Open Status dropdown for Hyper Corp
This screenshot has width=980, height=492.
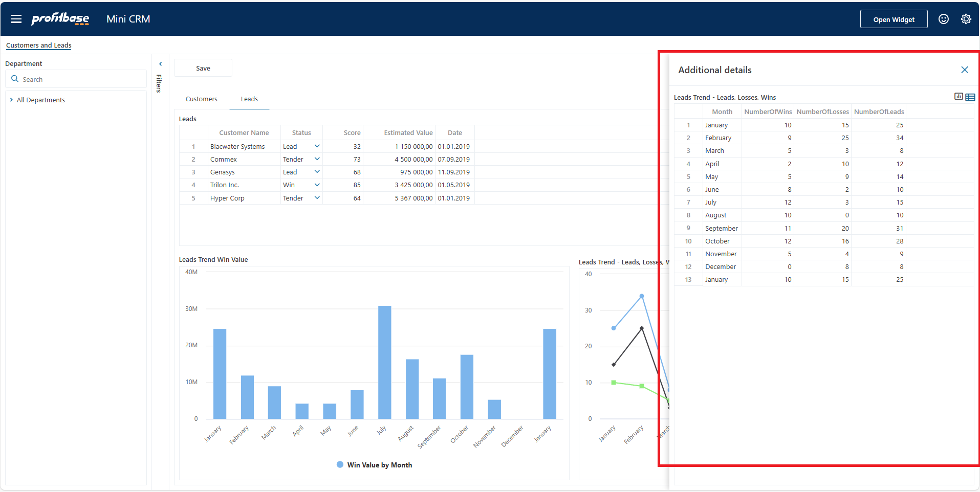click(317, 198)
